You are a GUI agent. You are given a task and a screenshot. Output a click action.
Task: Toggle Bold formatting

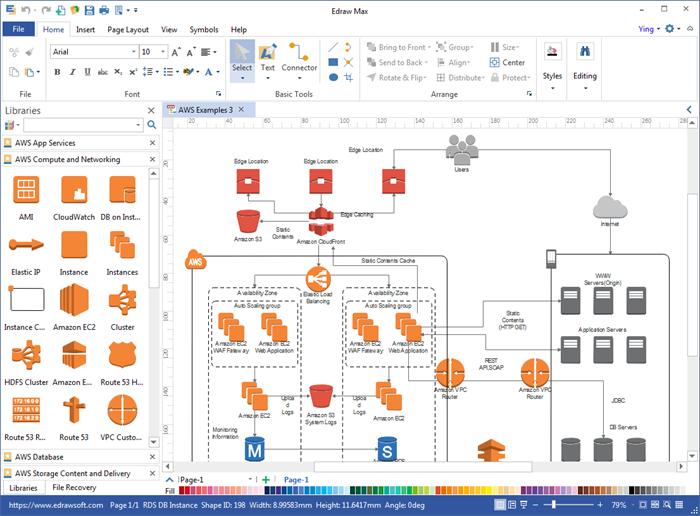coord(57,72)
